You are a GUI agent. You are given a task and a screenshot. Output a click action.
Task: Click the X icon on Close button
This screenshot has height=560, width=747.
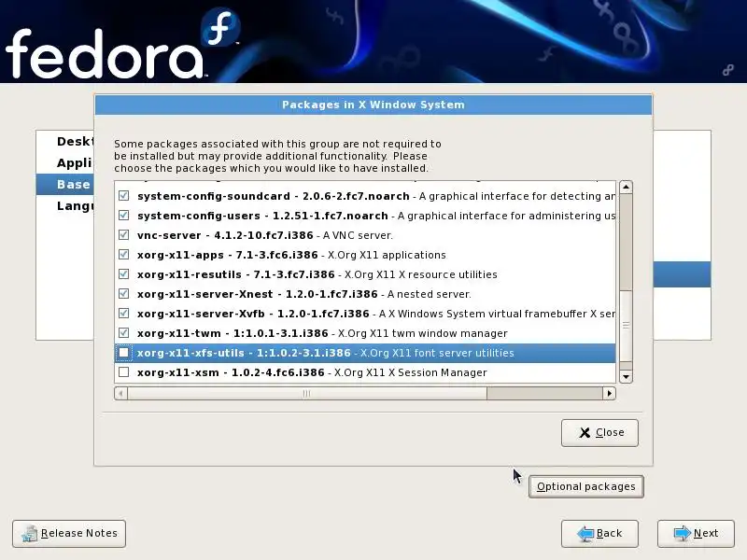[585, 432]
